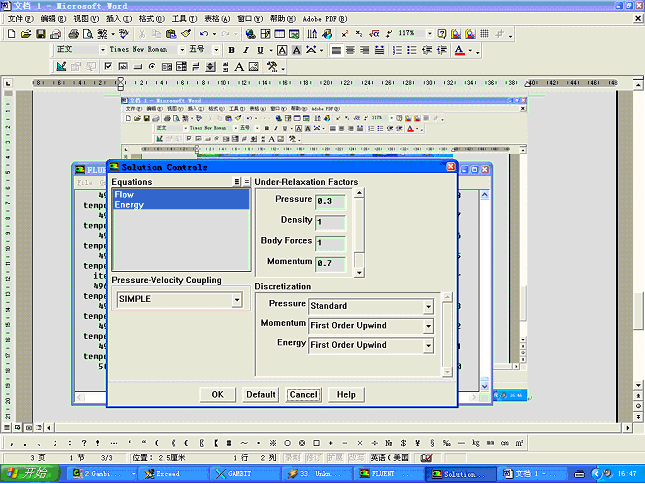Click the Underline formatting icon
Viewport: 645px width, 484px height.
260,50
